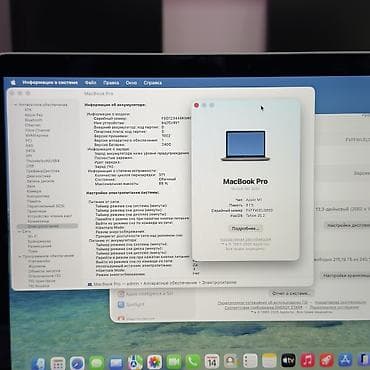Click the MacBook Pro laptop image
370x370 pixels.
point(245,146)
